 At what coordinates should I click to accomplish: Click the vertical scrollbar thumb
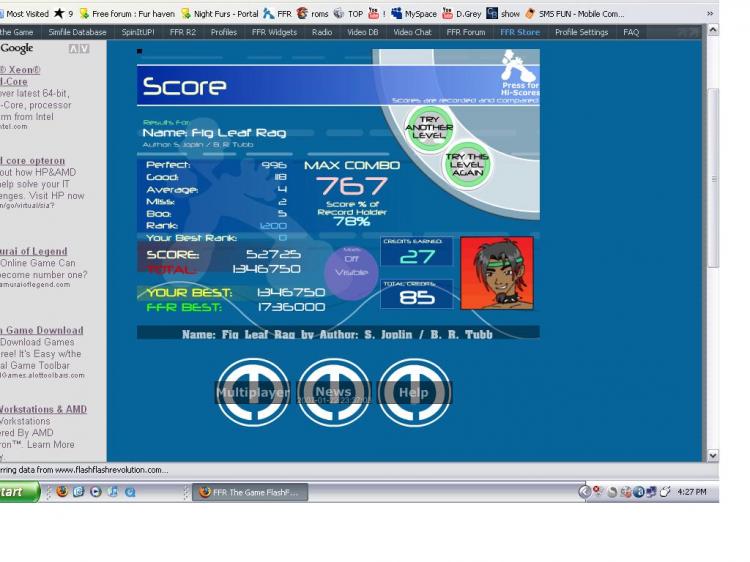[x=713, y=178]
